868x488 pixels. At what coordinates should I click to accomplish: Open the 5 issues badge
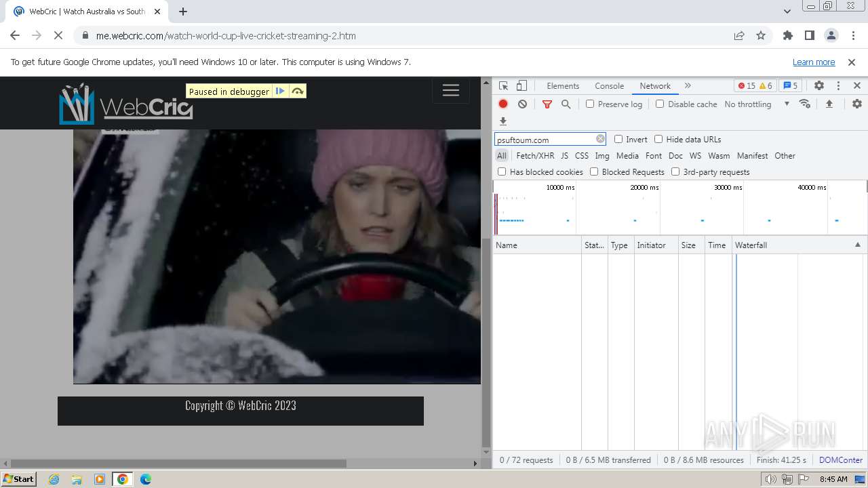[791, 86]
